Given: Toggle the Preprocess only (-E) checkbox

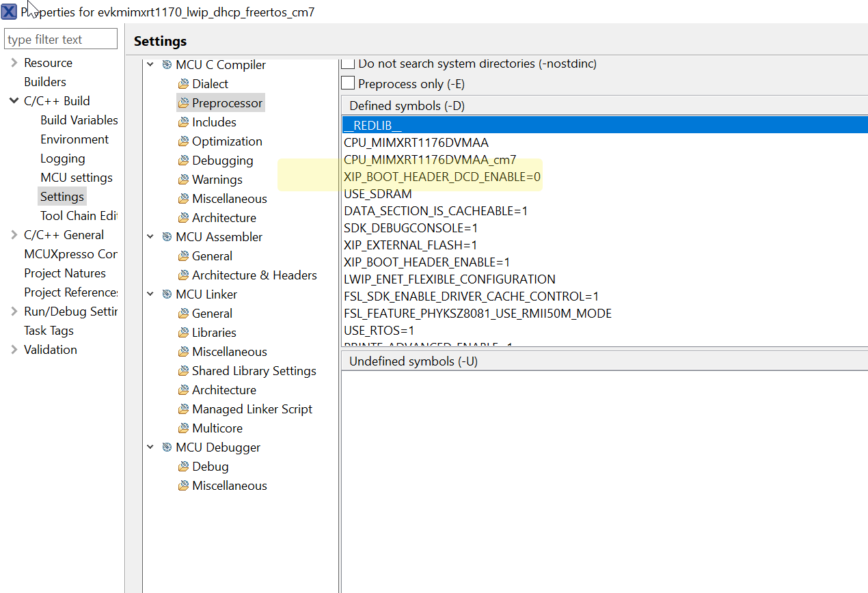Looking at the screenshot, I should pos(349,83).
